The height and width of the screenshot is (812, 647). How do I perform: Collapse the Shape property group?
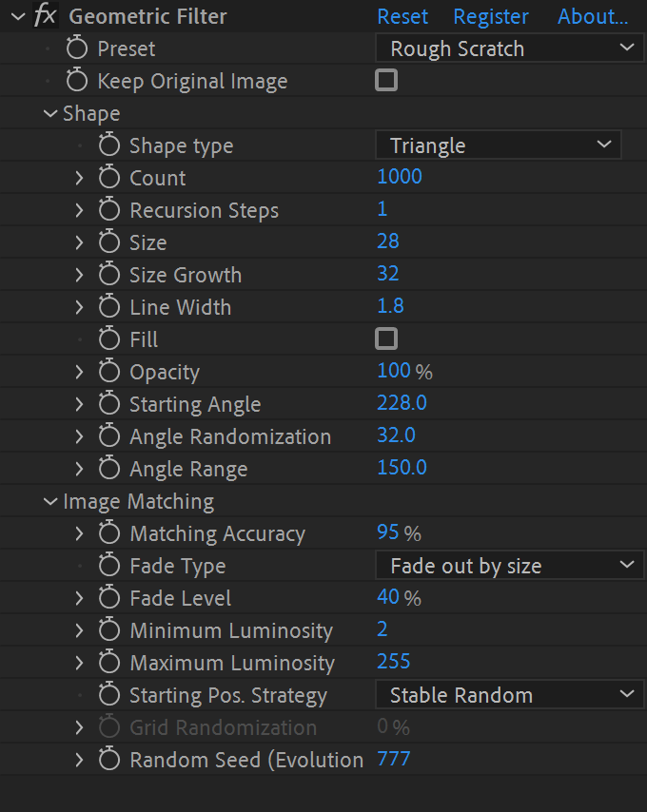[50, 113]
